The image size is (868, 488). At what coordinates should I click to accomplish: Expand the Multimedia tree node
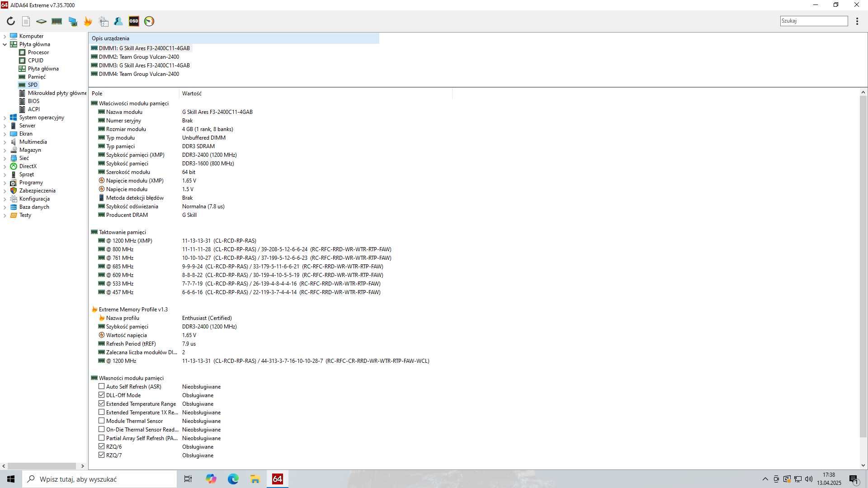(5, 142)
